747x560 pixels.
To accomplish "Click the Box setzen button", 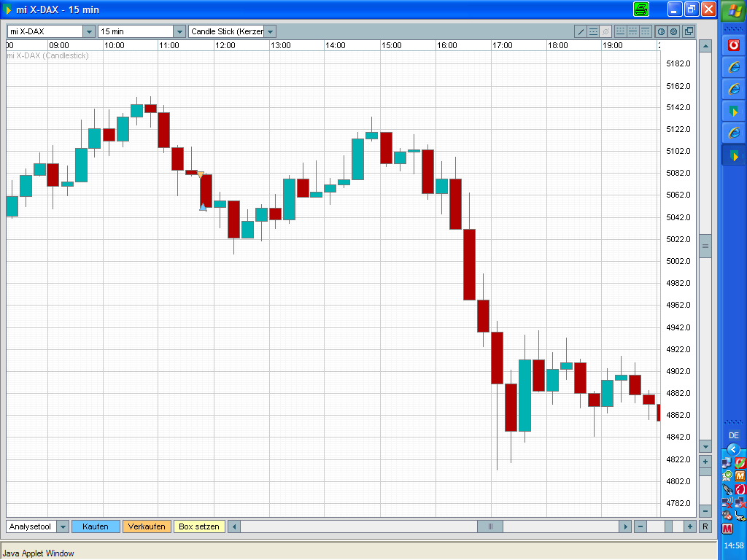I will pyautogui.click(x=199, y=526).
